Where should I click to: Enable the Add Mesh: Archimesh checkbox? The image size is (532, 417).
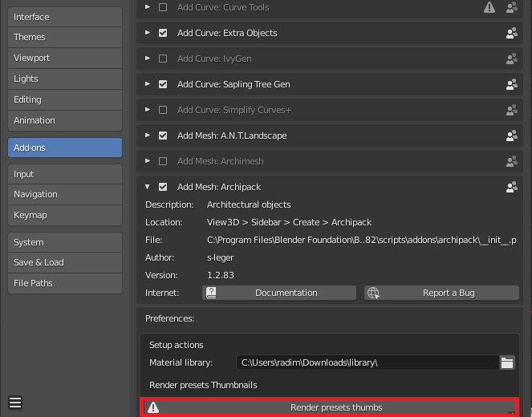pyautogui.click(x=164, y=162)
